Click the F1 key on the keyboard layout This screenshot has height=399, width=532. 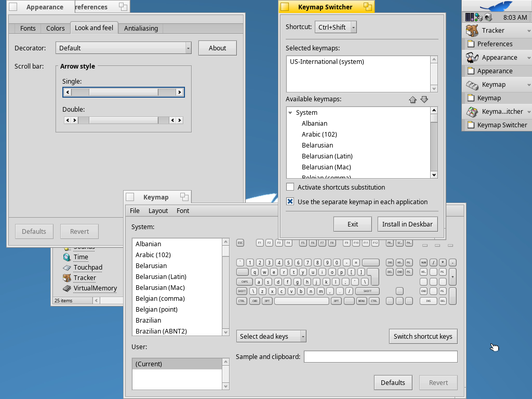click(260, 243)
